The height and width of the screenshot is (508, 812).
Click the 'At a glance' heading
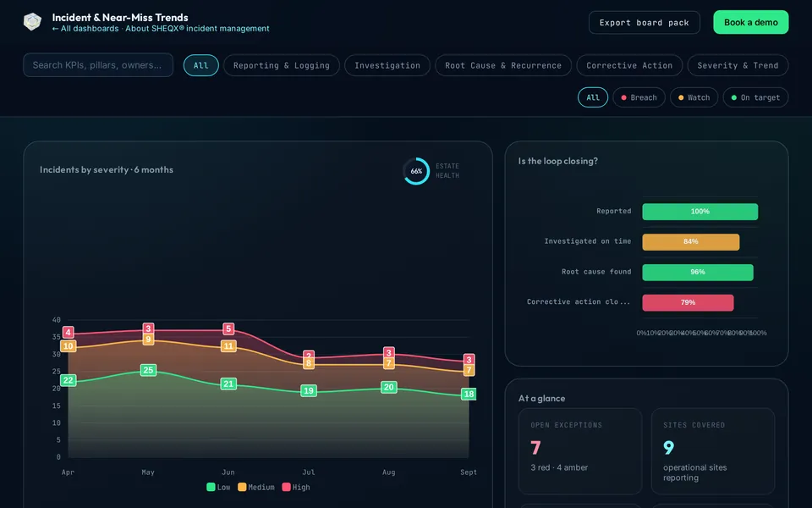tap(541, 398)
